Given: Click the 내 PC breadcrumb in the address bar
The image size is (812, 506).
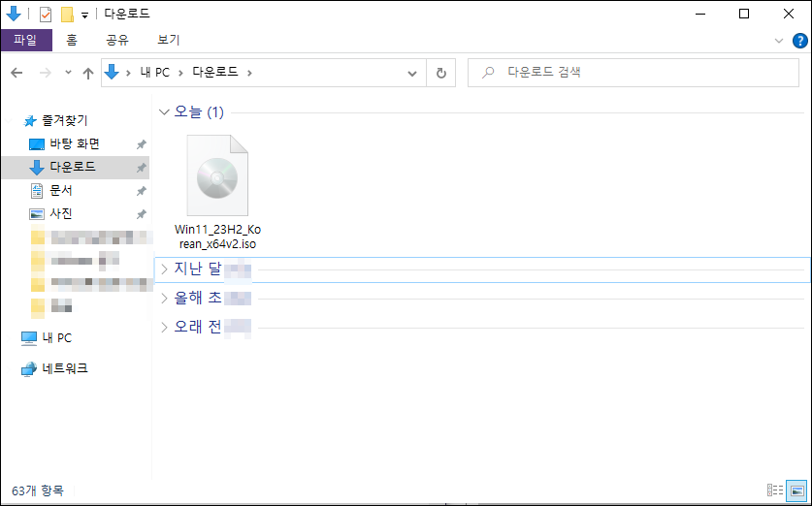Looking at the screenshot, I should click(x=155, y=73).
